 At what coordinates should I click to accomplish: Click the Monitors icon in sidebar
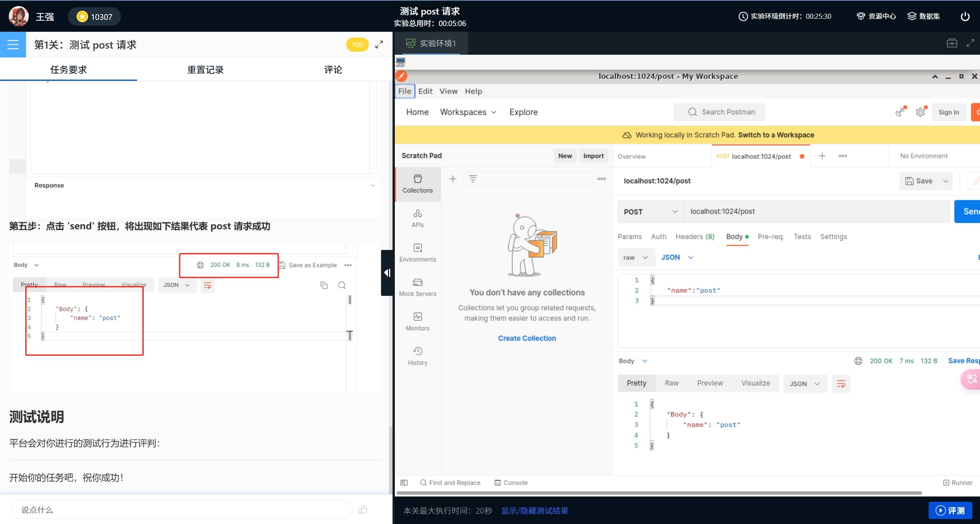coord(417,317)
